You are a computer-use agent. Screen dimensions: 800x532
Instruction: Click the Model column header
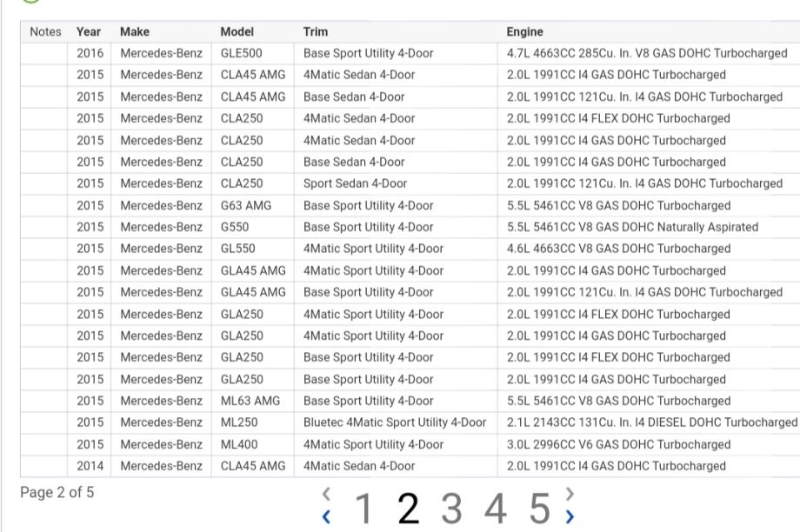pyautogui.click(x=237, y=31)
